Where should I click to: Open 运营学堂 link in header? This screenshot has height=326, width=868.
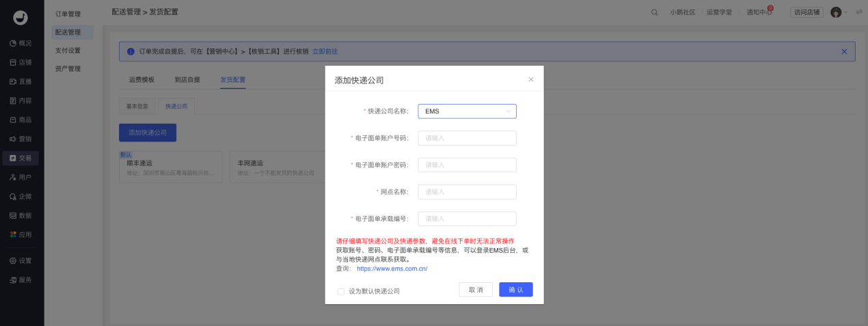tap(719, 12)
